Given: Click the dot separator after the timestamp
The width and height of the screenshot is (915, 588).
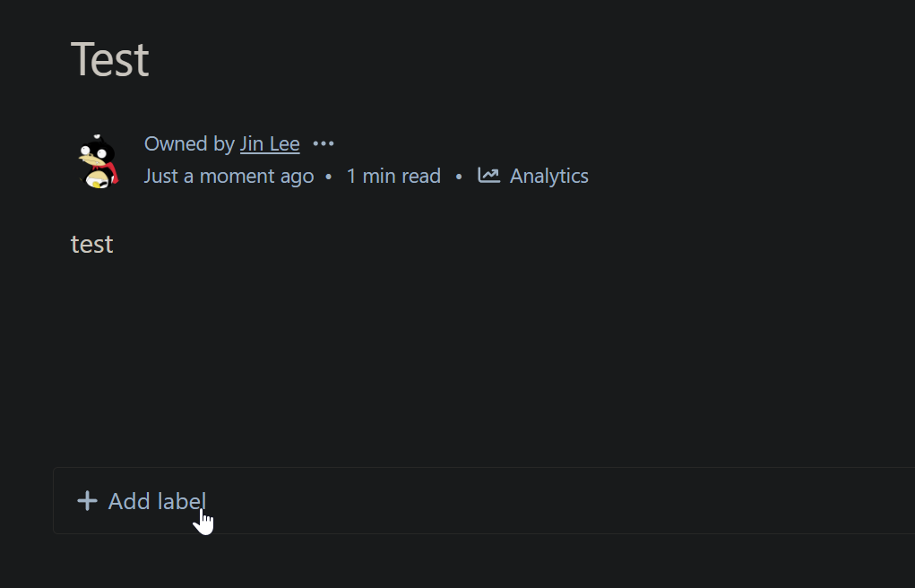Looking at the screenshot, I should coord(329,177).
